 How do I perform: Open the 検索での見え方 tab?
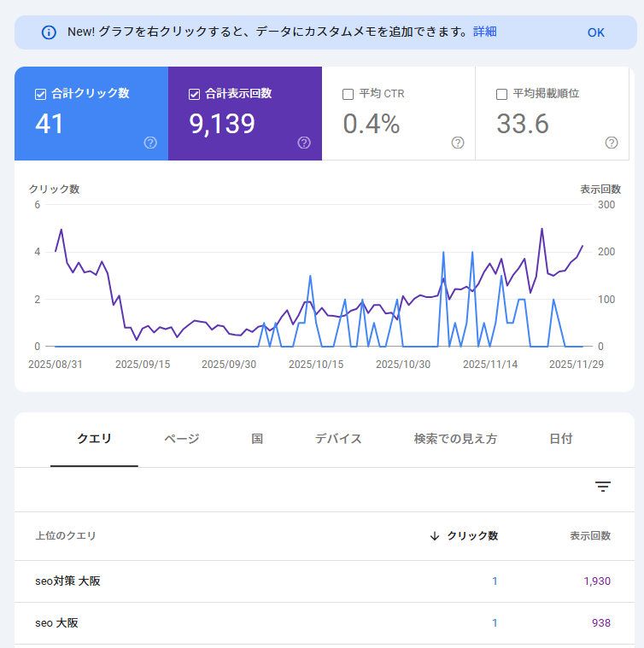(455, 439)
